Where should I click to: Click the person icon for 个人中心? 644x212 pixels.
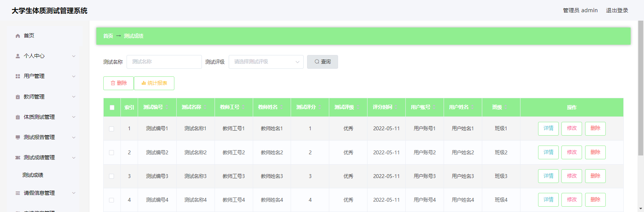pos(18,56)
